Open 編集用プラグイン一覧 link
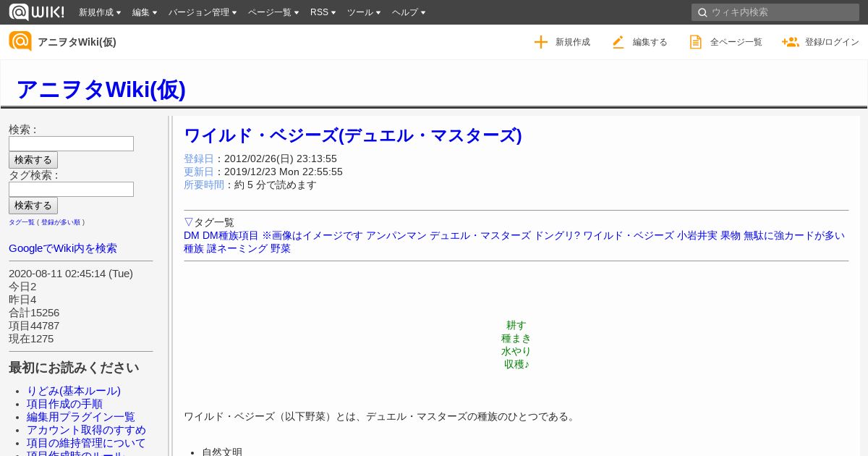 81,417
